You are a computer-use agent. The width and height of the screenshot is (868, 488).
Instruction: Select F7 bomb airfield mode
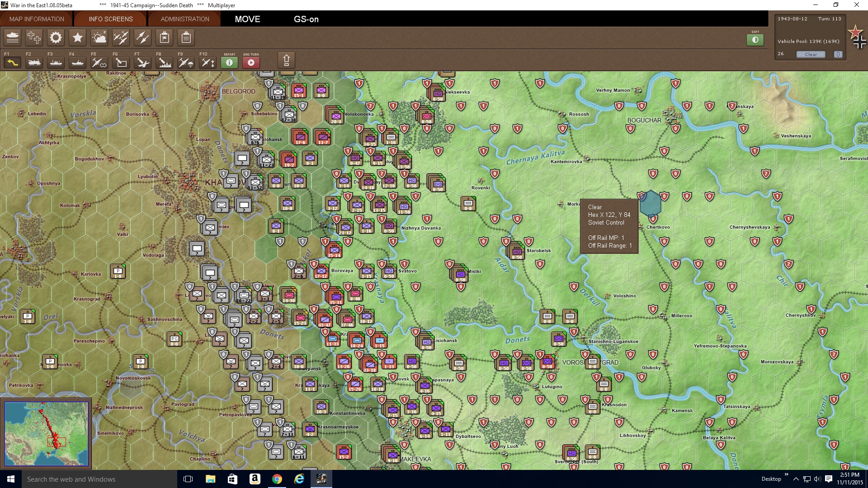click(x=143, y=62)
